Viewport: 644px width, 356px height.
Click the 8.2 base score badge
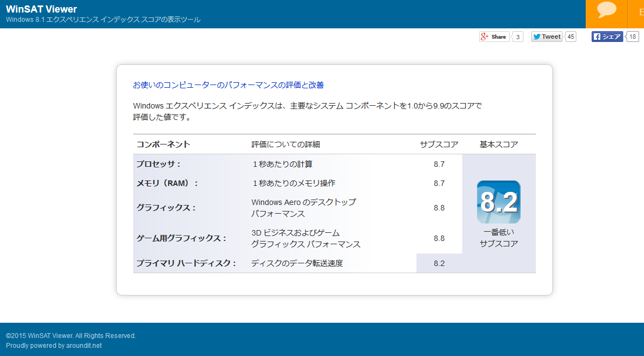pos(499,202)
